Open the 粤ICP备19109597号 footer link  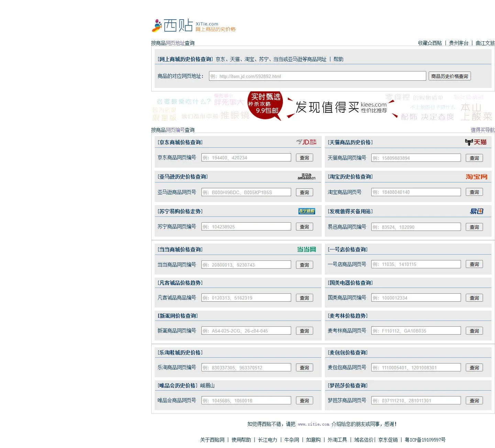[425, 440]
